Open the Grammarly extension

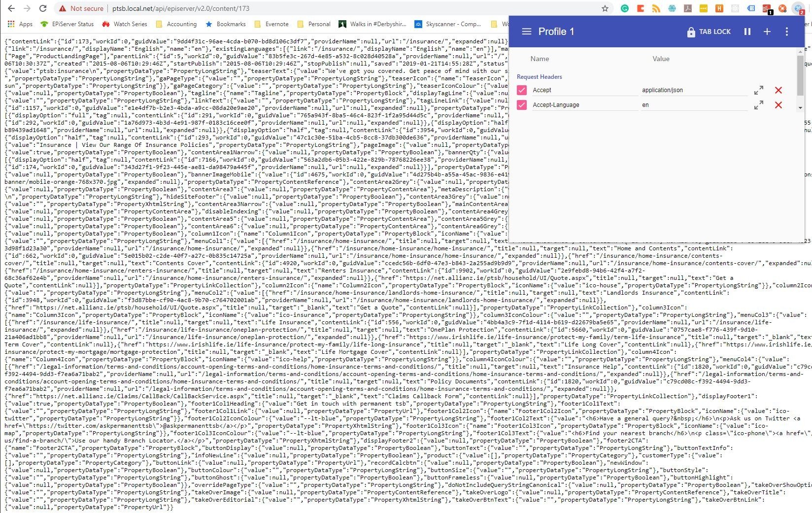pyautogui.click(x=624, y=8)
